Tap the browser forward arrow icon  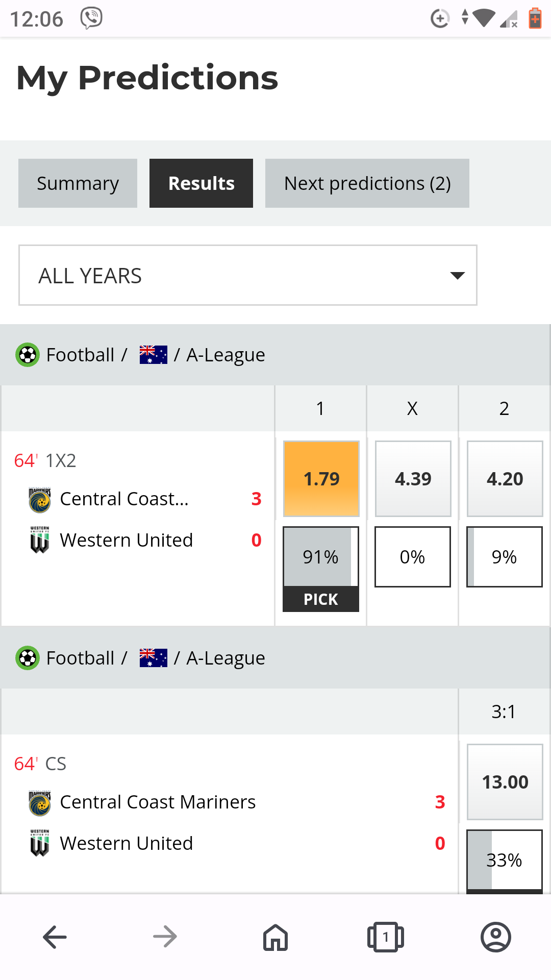pos(165,937)
